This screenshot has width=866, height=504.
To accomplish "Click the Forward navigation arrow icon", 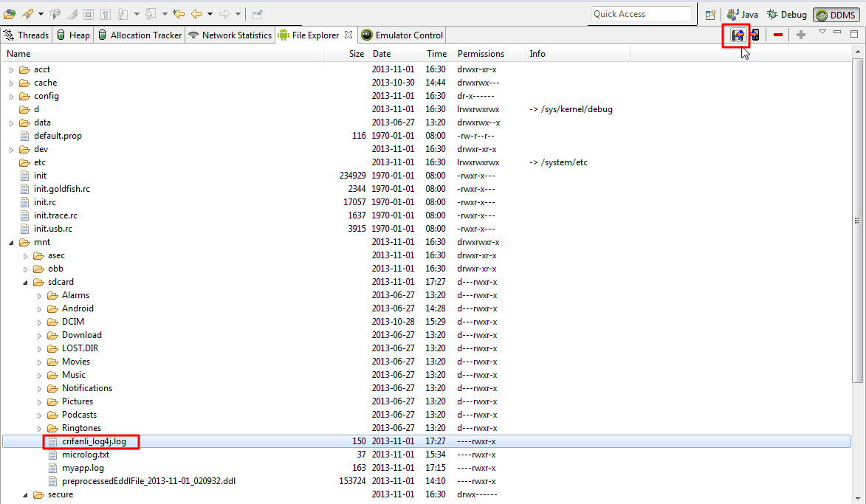I will tap(224, 14).
